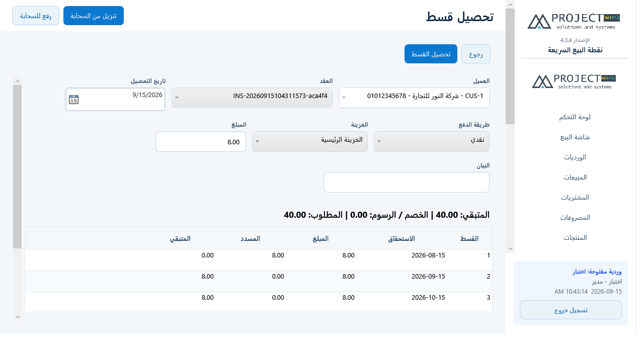The image size is (644, 352).
Task: Click the البيان description field
Action: click(407, 182)
